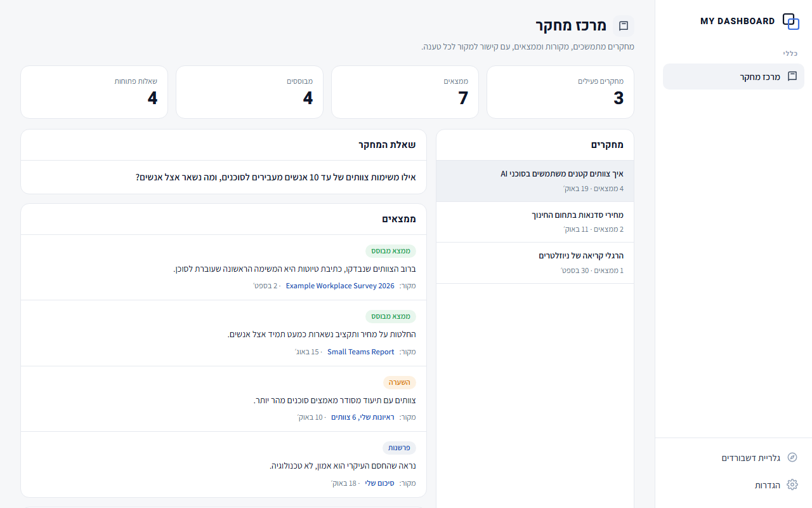Click the מחקרים list heading
The width and height of the screenshot is (812, 508).
(x=608, y=145)
